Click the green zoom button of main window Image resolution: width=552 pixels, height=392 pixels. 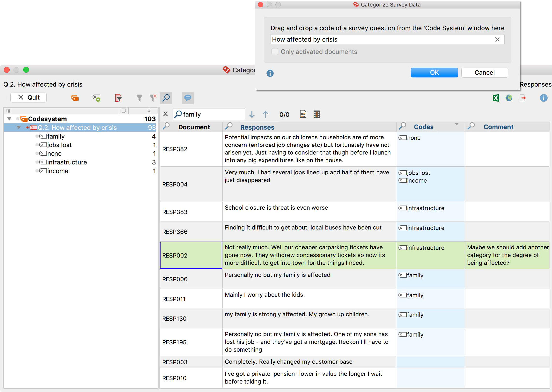26,70
